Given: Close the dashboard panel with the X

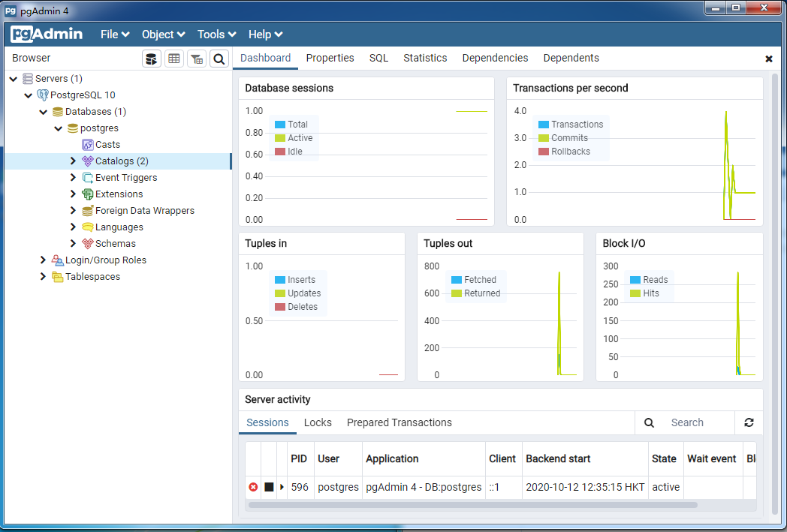Looking at the screenshot, I should pyautogui.click(x=768, y=59).
